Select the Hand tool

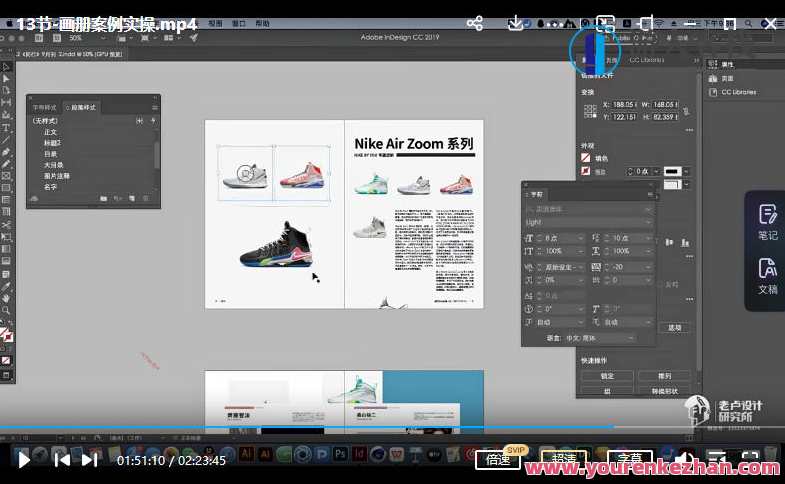tap(6, 298)
